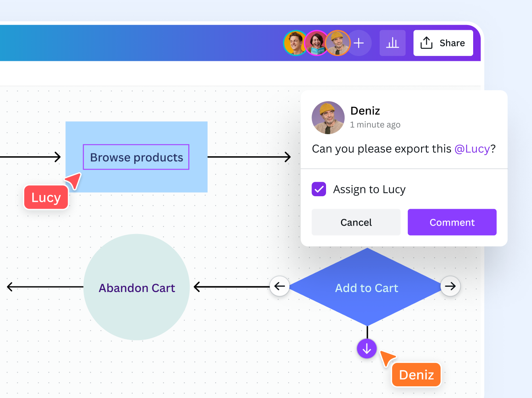Click the Share button
The image size is (532, 398).
tap(443, 43)
